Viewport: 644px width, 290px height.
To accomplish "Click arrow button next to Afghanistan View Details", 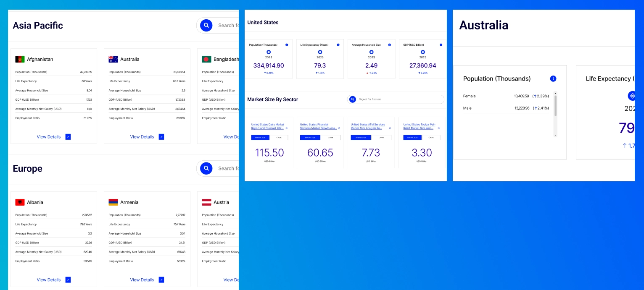I will click(x=68, y=137).
